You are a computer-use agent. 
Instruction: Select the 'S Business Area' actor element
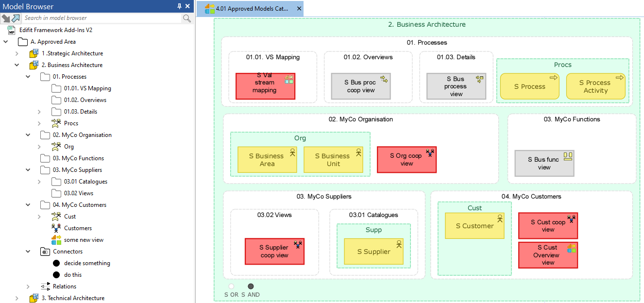[x=267, y=160]
